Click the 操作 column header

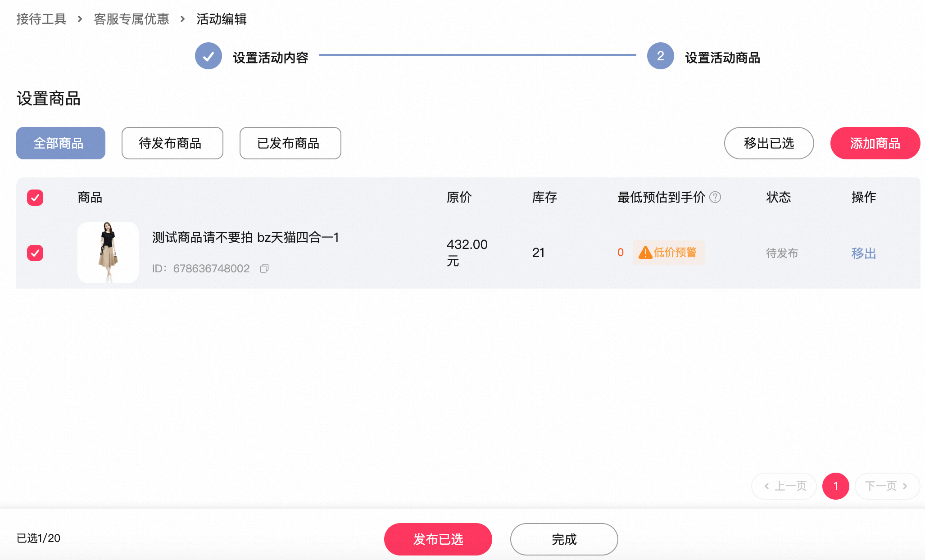click(864, 197)
